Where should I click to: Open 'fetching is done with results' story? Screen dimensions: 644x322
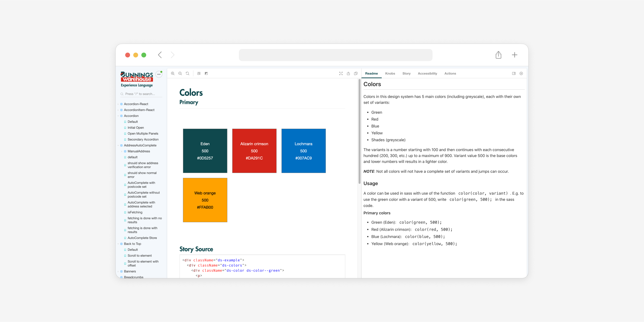[142, 230]
